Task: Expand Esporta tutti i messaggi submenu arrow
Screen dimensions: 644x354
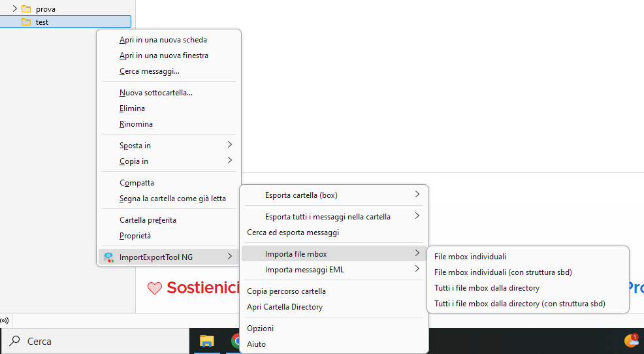Action: (417, 216)
